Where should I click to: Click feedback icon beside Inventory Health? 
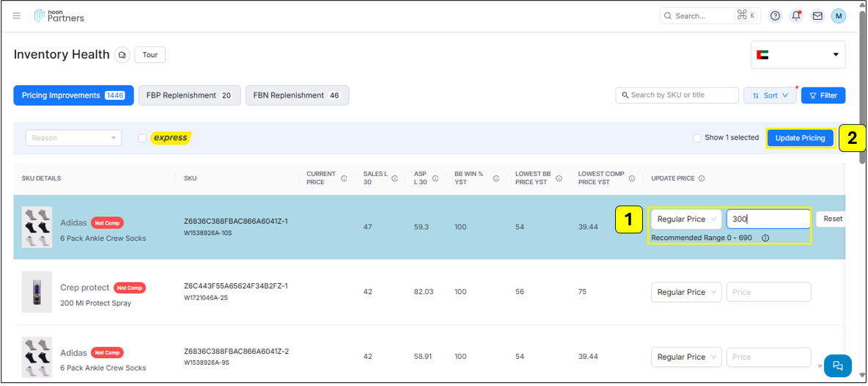tap(122, 55)
